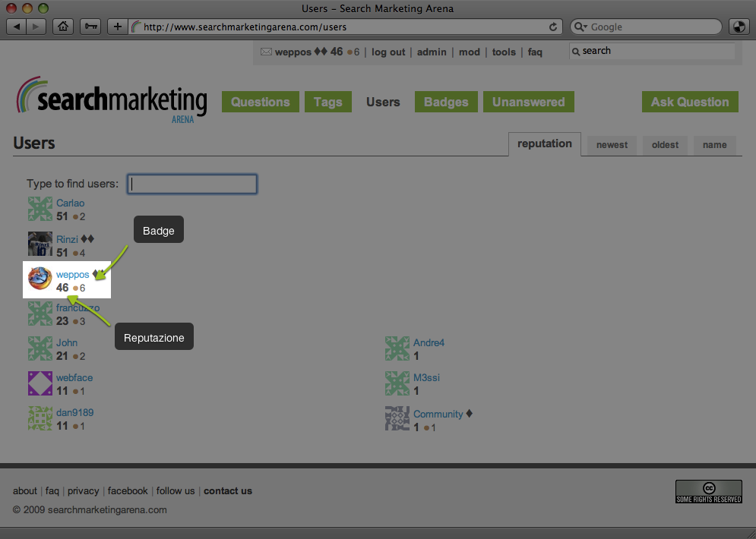756x539 pixels.
Task: Open the faq link in top bar
Action: tap(535, 52)
